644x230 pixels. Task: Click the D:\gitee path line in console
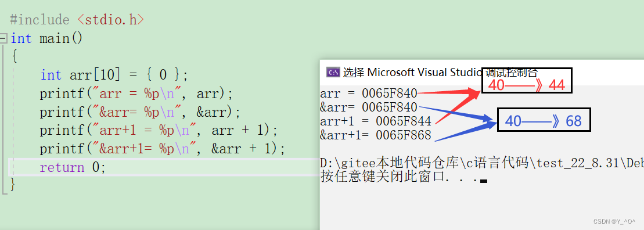click(x=482, y=163)
